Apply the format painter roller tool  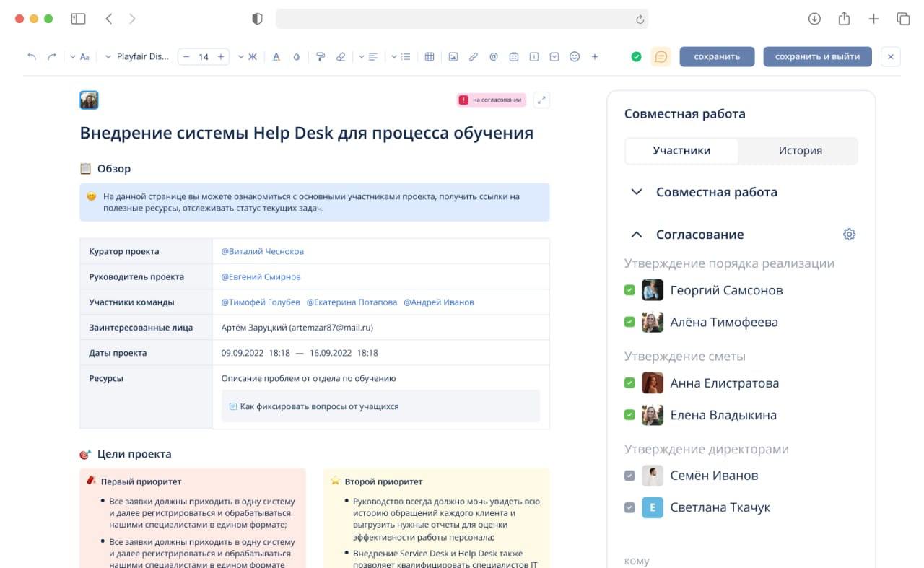click(x=321, y=56)
